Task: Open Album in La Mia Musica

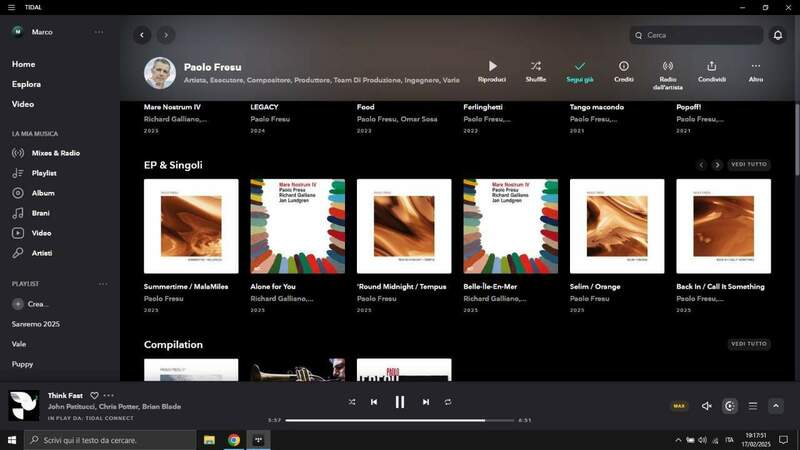Action: (43, 193)
